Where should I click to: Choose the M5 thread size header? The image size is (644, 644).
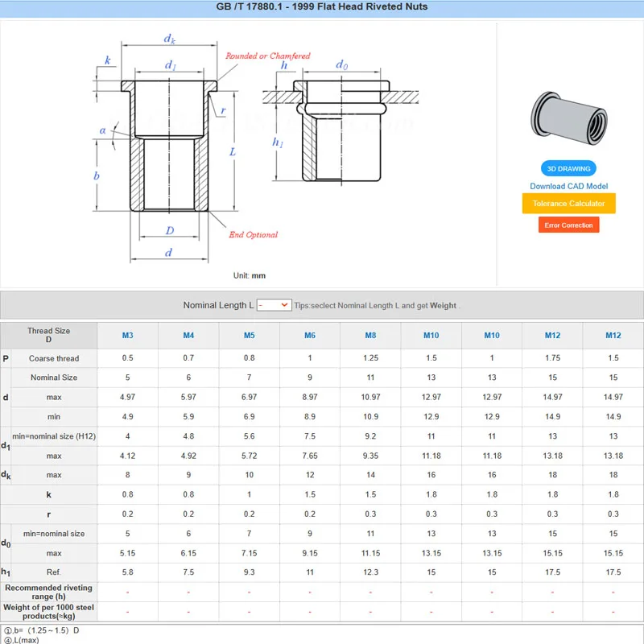(249, 335)
